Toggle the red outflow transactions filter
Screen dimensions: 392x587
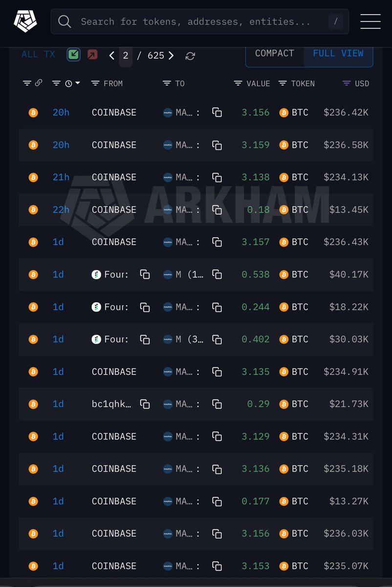92,55
